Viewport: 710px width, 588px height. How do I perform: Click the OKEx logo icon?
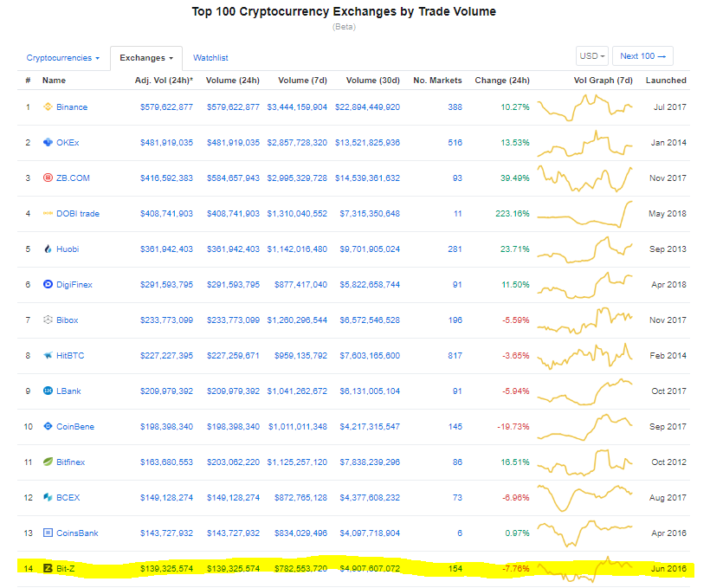click(48, 143)
